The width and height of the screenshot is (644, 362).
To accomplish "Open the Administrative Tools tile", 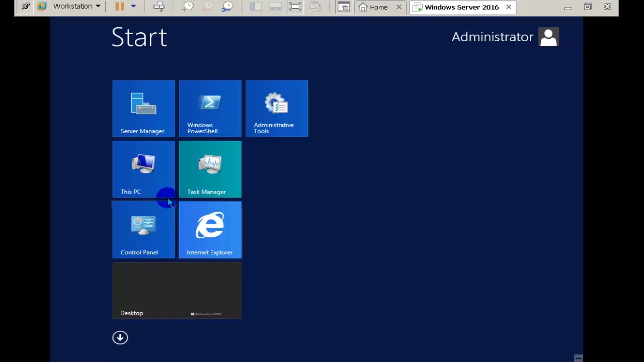I will tap(277, 108).
